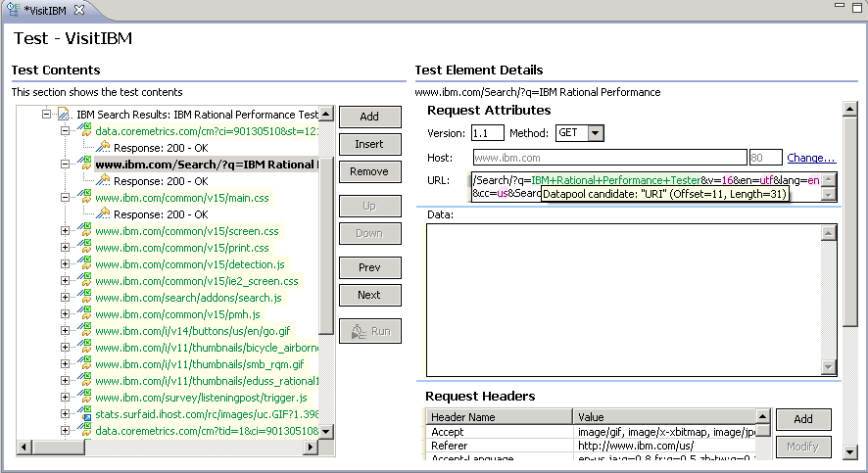Click the page icon beside IBM Search Results

tap(65, 114)
